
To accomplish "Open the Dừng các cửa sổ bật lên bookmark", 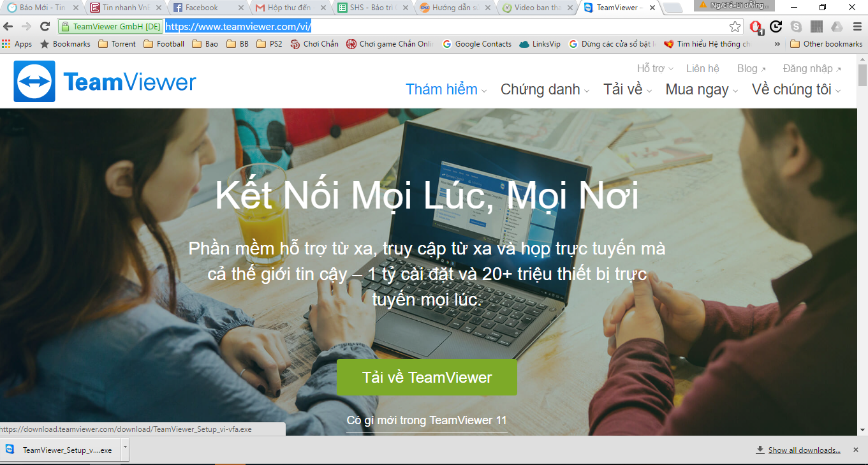I will (x=612, y=44).
